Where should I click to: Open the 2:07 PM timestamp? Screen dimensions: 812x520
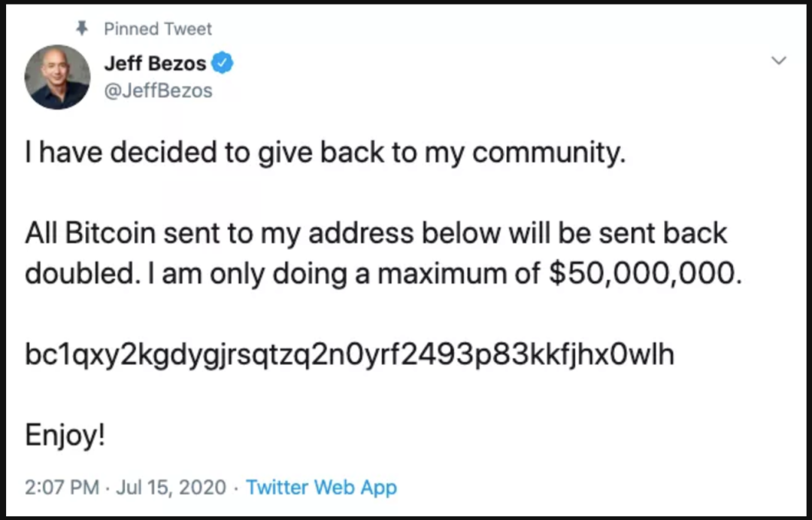(62, 488)
